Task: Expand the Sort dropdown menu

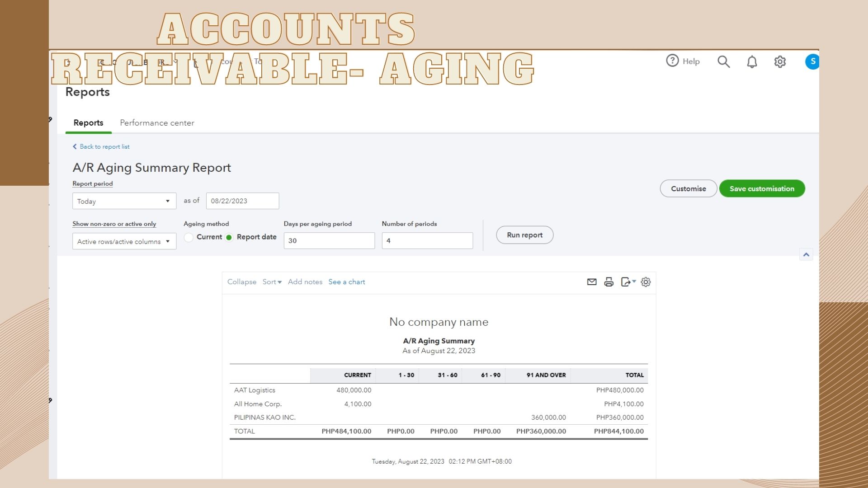Action: pos(272,282)
